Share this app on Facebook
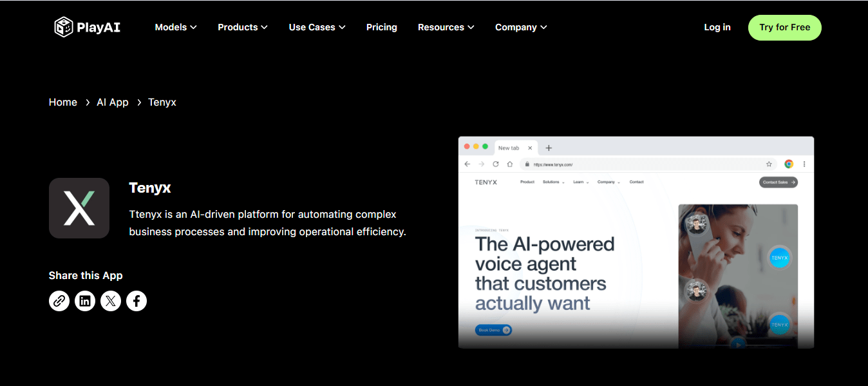This screenshot has height=386, width=868. [x=137, y=301]
